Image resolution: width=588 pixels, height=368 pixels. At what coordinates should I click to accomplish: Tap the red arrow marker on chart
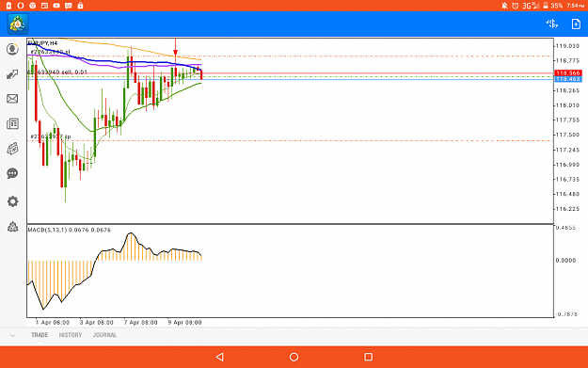point(175,47)
